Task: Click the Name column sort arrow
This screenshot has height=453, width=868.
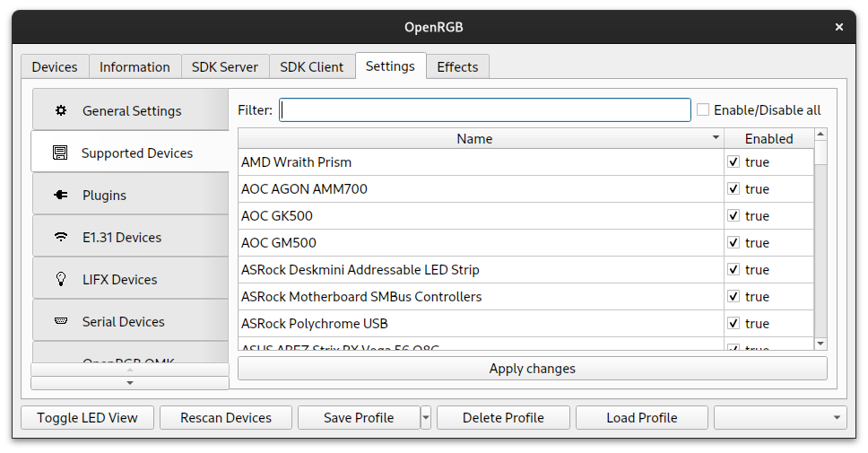Action: 716,136
